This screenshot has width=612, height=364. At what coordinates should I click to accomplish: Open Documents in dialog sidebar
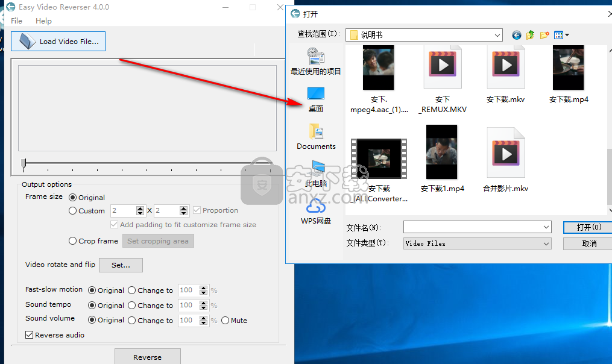point(316,137)
